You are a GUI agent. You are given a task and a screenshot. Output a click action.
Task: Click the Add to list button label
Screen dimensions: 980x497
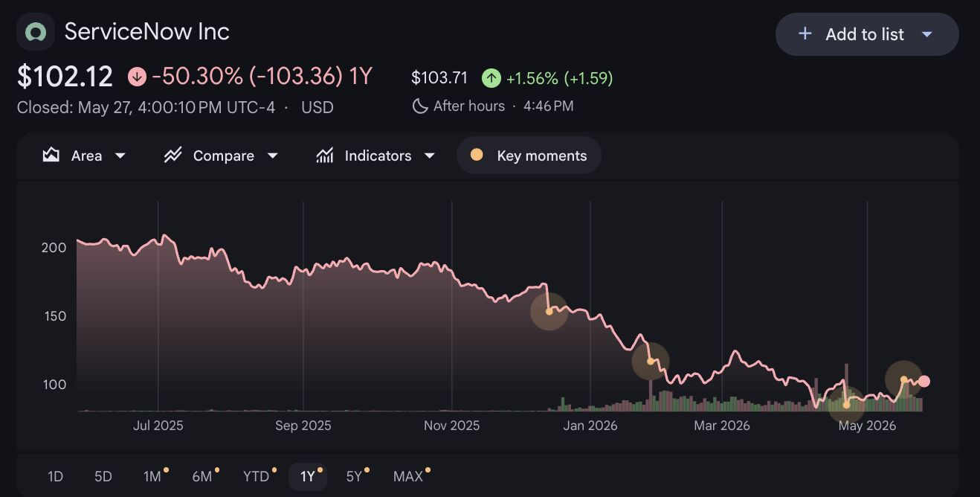tap(865, 34)
